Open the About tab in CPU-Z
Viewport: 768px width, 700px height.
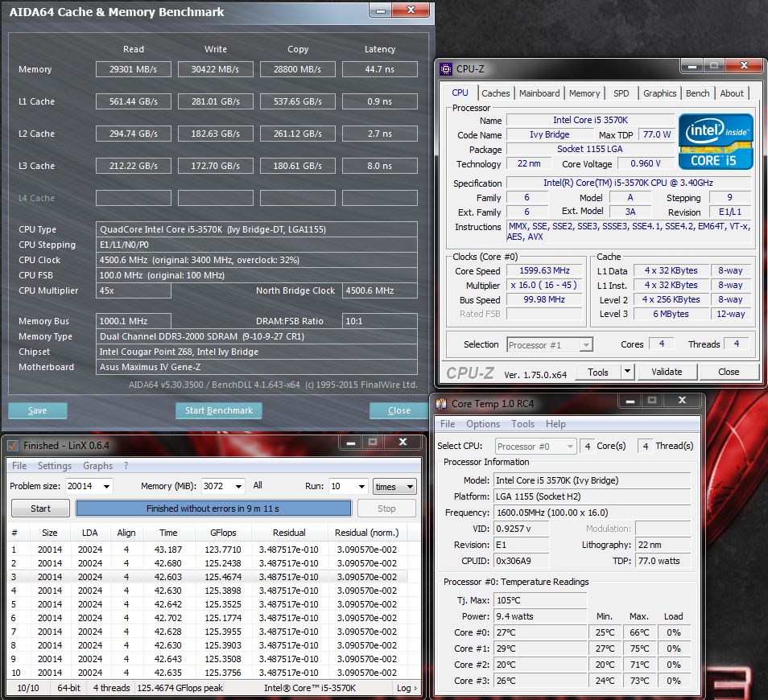pos(732,93)
